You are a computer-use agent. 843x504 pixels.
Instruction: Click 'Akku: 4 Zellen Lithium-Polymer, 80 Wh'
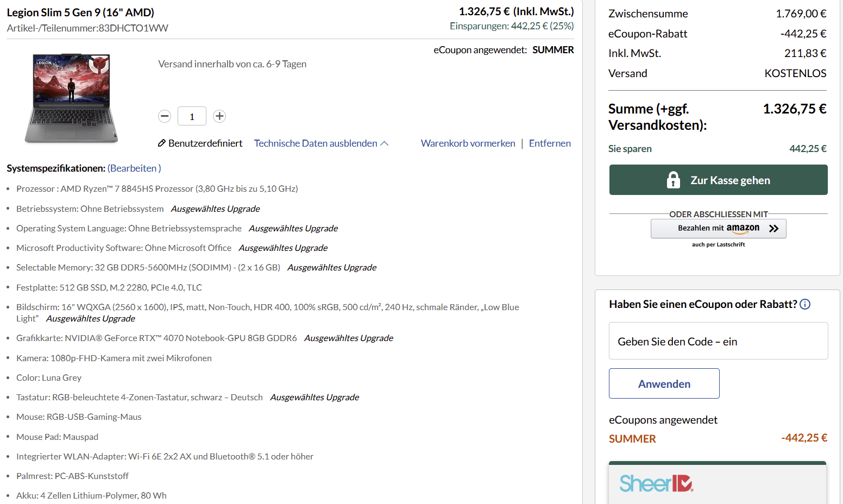coord(91,495)
